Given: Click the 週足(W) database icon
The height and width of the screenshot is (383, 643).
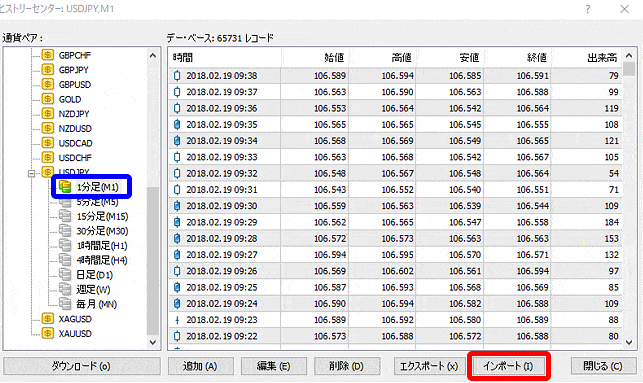Looking at the screenshot, I should (65, 290).
